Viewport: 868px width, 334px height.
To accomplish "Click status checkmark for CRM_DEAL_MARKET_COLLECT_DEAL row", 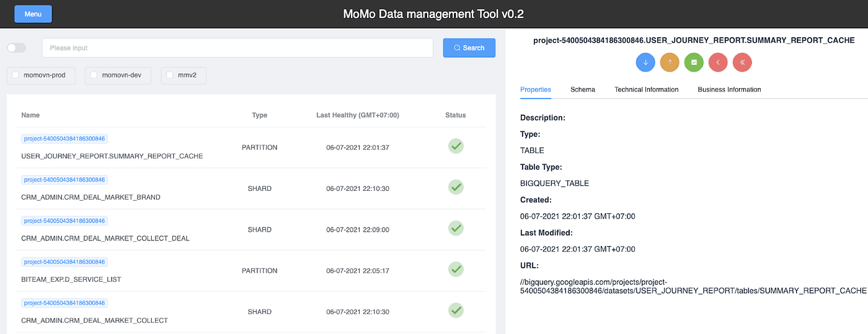I will click(x=456, y=228).
